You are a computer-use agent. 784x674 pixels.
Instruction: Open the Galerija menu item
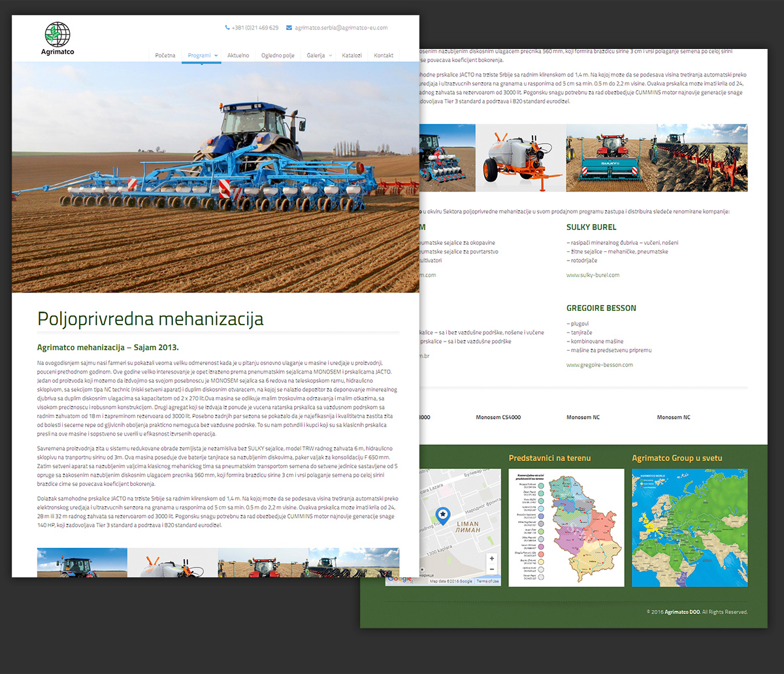[x=316, y=56]
